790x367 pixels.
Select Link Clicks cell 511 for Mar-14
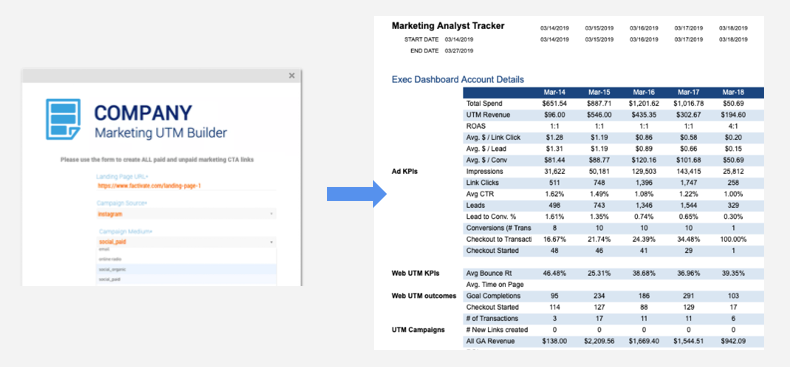pos(554,182)
